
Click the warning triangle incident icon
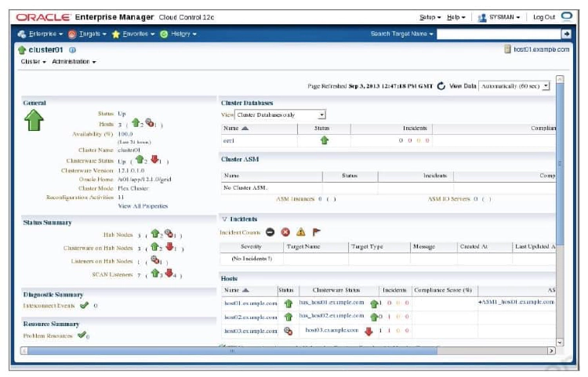pyautogui.click(x=301, y=232)
